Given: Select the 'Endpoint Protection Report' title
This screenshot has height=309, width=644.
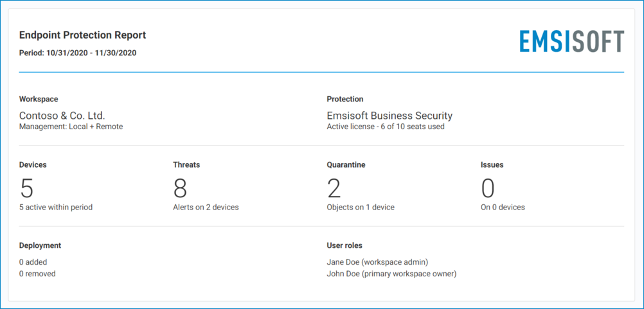Looking at the screenshot, I should [82, 35].
